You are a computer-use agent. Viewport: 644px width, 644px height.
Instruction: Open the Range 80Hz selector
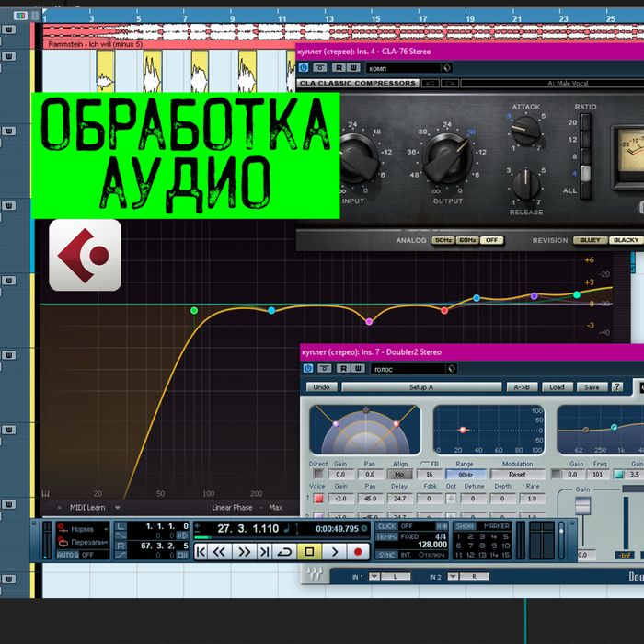coord(466,475)
